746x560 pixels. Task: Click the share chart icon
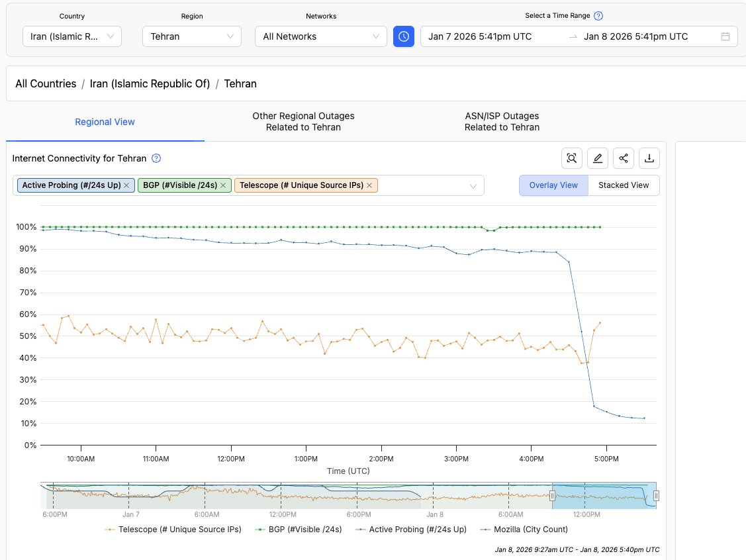pyautogui.click(x=624, y=158)
